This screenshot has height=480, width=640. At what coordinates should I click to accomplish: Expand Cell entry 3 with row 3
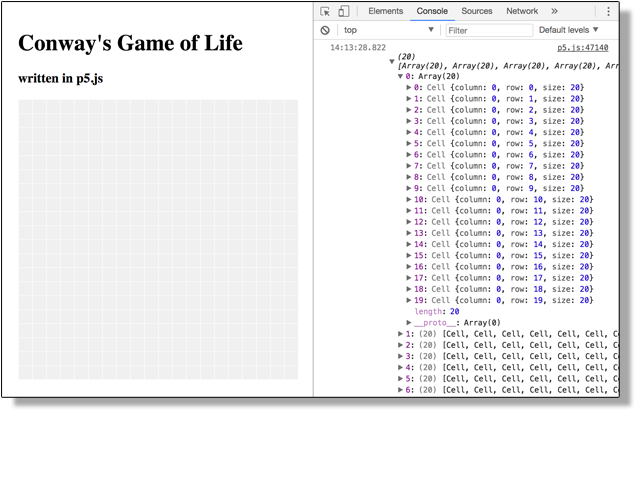[x=409, y=121]
